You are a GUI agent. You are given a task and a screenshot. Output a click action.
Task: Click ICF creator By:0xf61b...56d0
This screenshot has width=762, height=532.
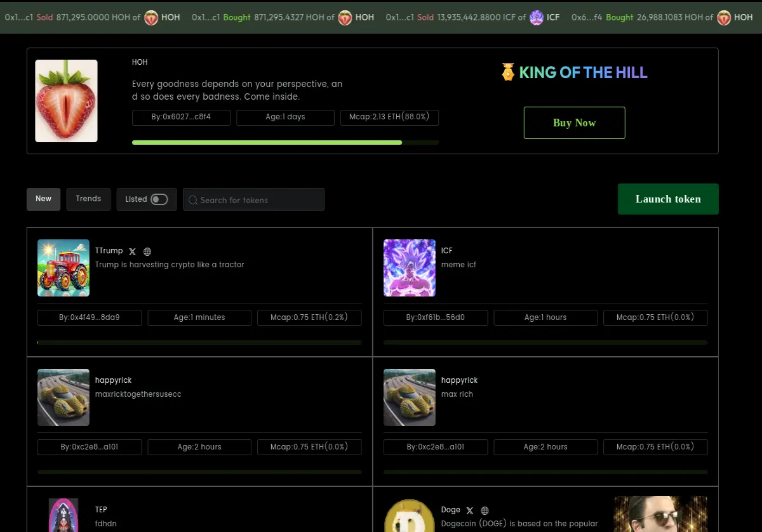point(436,317)
